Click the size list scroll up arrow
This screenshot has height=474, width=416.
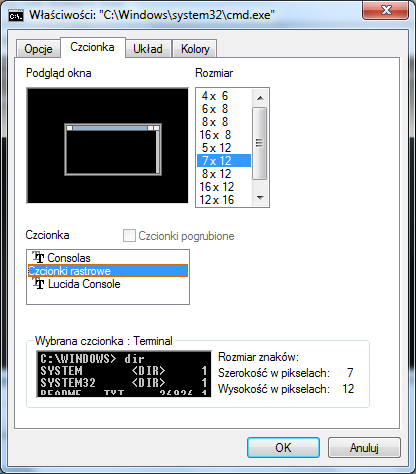click(x=260, y=98)
